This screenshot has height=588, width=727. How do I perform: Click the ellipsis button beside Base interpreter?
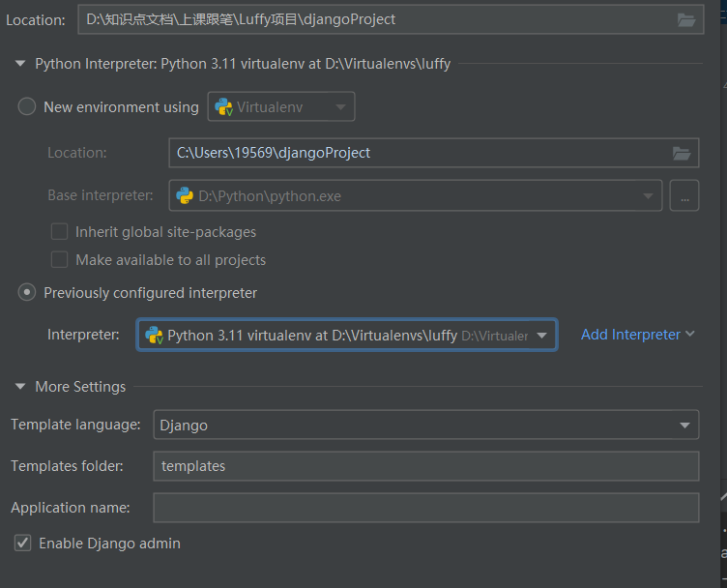684,195
